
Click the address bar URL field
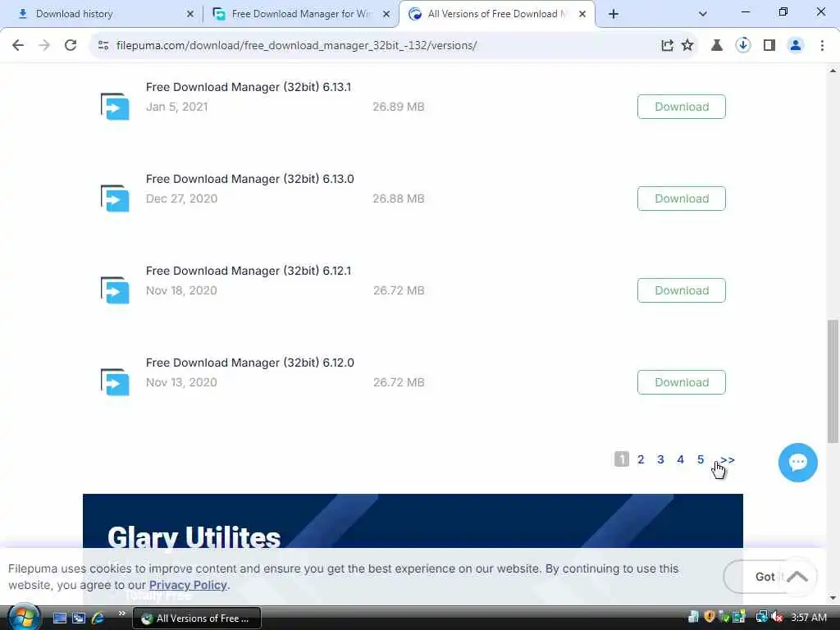tap(375, 46)
